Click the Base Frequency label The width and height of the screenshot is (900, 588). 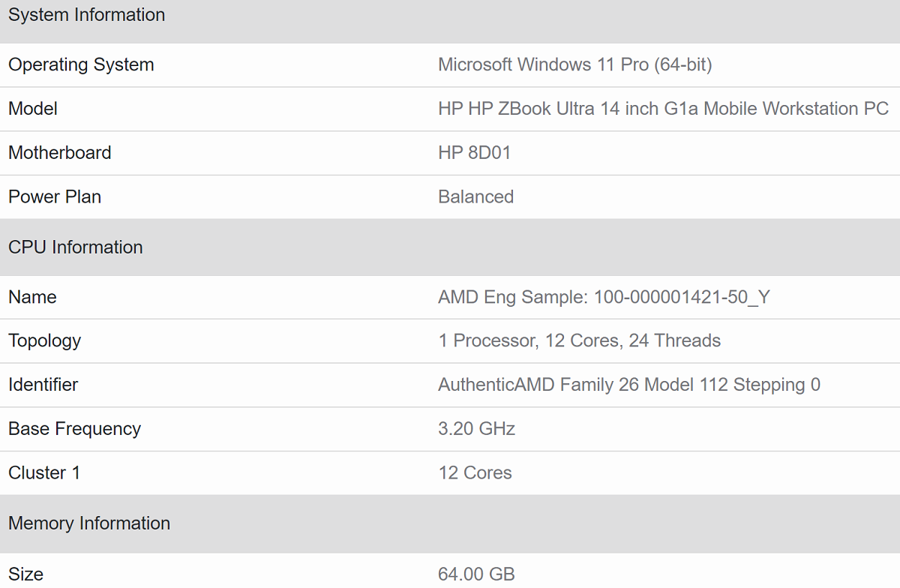[x=74, y=429]
